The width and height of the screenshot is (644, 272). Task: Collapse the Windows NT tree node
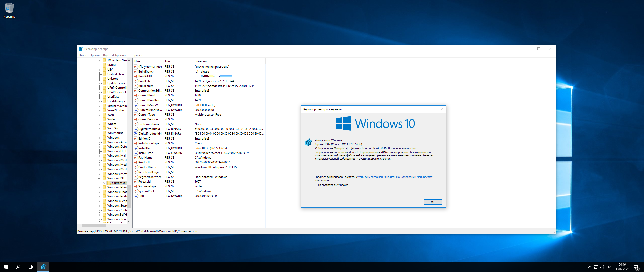99,178
